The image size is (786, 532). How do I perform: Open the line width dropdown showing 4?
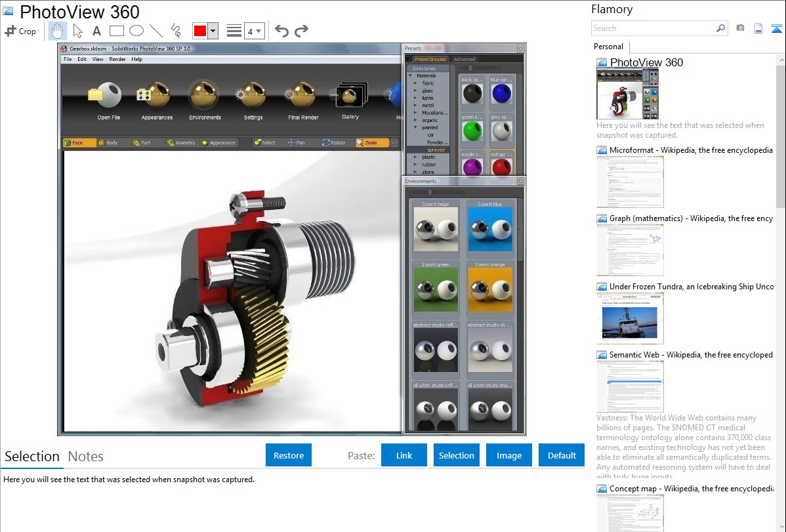[x=254, y=31]
